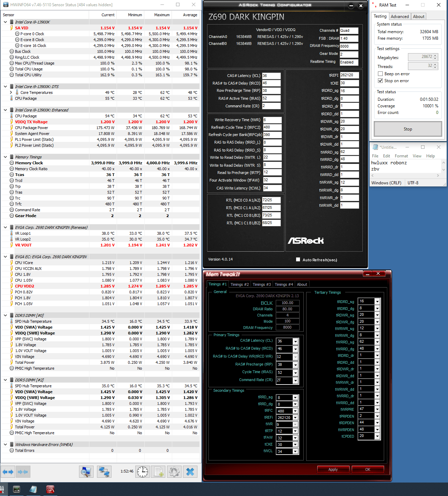Screen dimensions: 448x496
Task: Collapse the Intel Core i9-13900K sensor group
Action: [x=5, y=22]
